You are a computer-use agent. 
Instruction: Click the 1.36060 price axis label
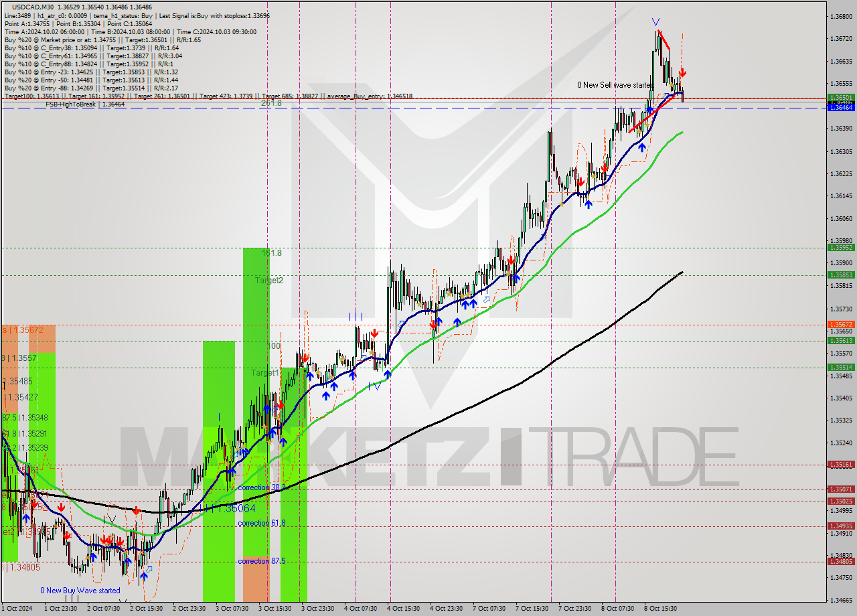pos(841,218)
